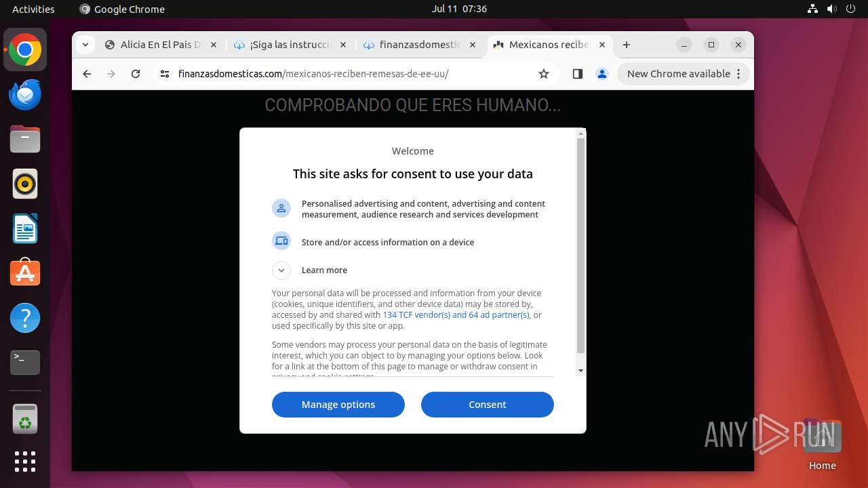Open the volume tray icon
The height and width of the screenshot is (488, 868).
tap(831, 9)
